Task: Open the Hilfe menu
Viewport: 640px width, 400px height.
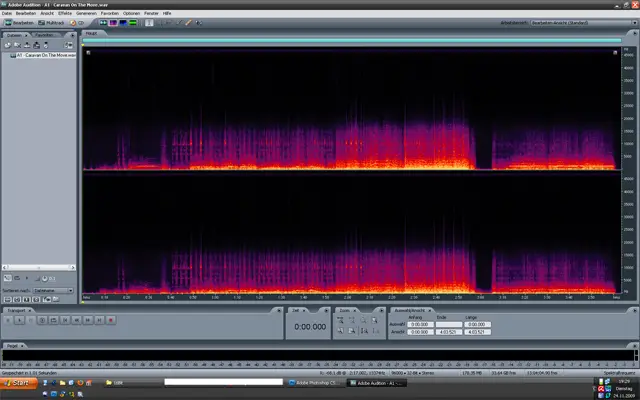Action: pos(167,13)
